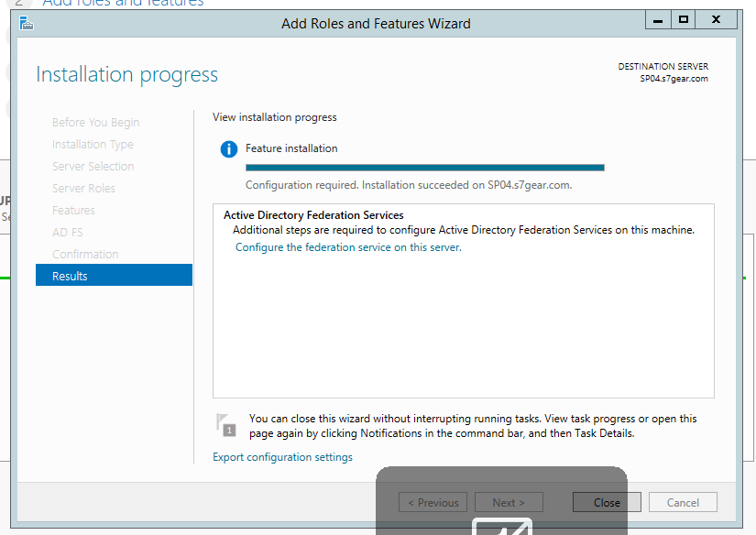Select the AD FS step
The image size is (756, 535).
coord(67,233)
